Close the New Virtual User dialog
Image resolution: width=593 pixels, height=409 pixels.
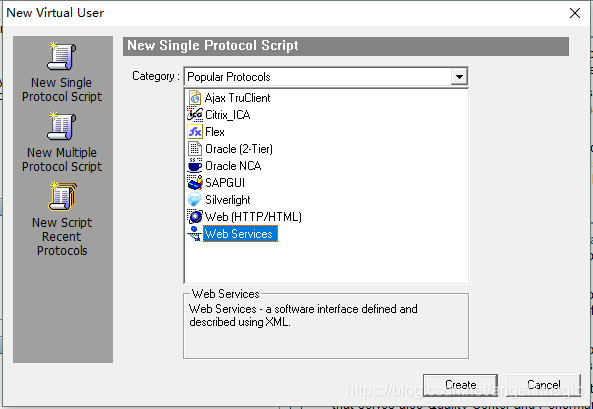tap(575, 13)
